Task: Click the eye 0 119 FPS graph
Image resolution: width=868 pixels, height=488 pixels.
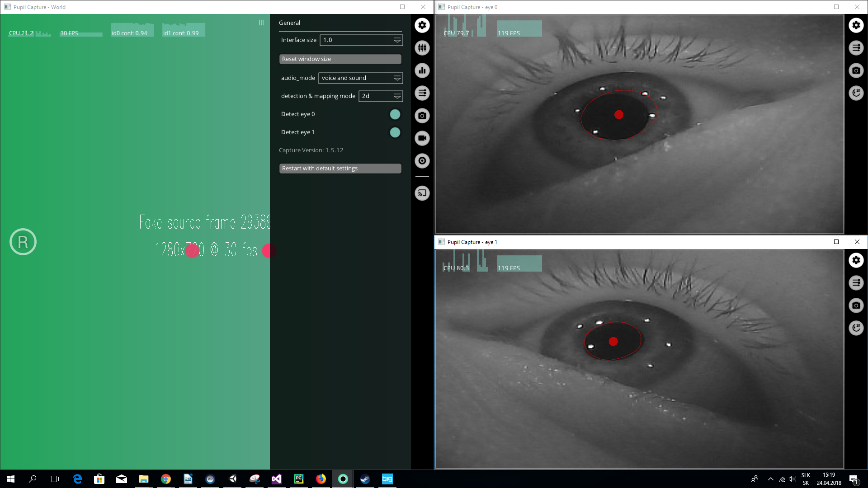Action: (519, 28)
